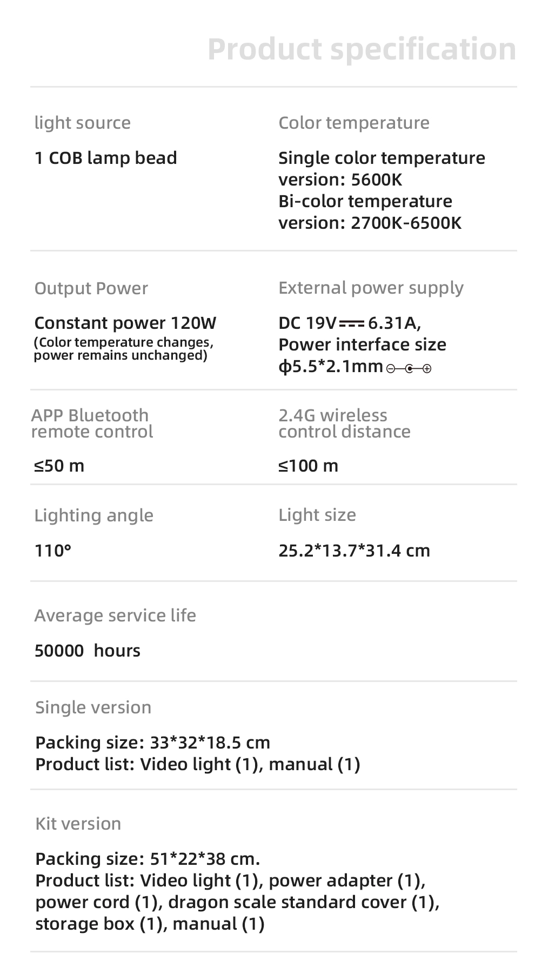Select the light source label

click(x=83, y=123)
